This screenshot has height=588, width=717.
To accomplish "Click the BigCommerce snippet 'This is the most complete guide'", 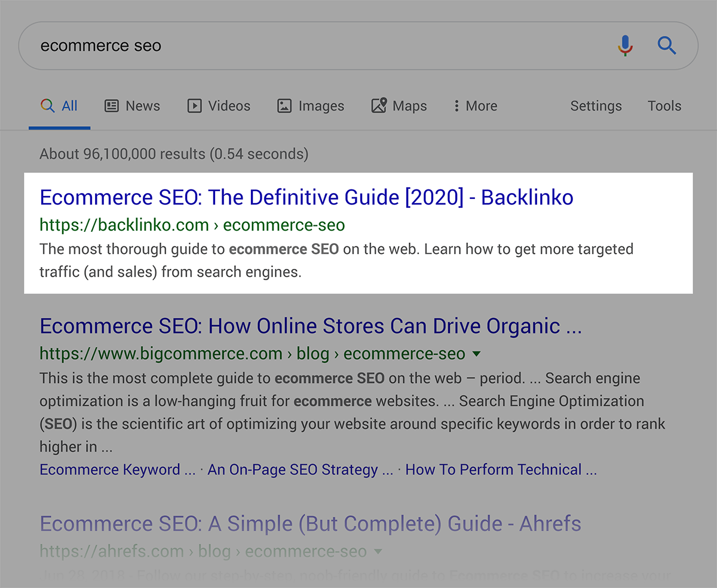I will 353,412.
